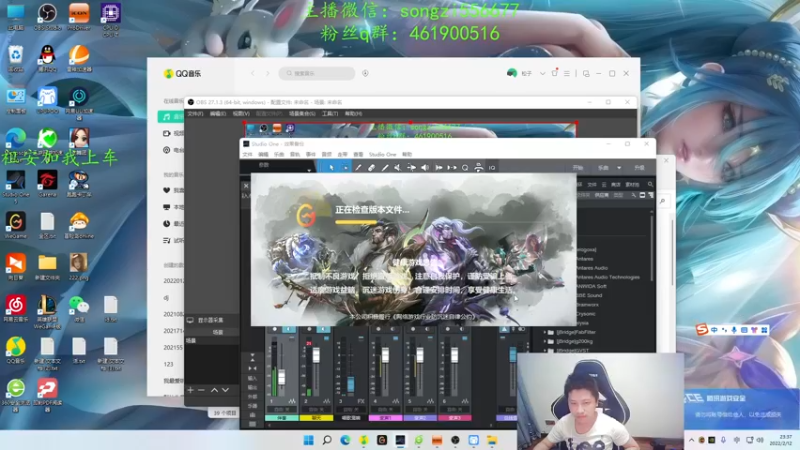Show hidden system tray icons chevron

(x=692, y=440)
